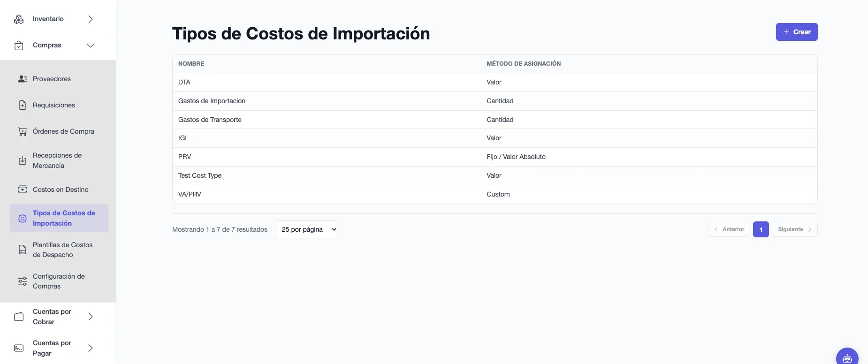868x364 pixels.
Task: Expand Cuentas por Cobrar chevron
Action: click(x=91, y=317)
